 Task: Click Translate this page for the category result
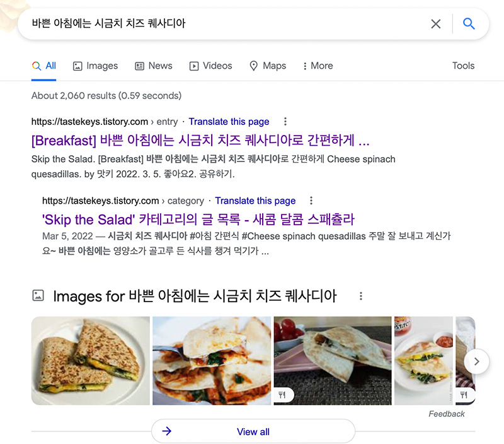pos(255,201)
